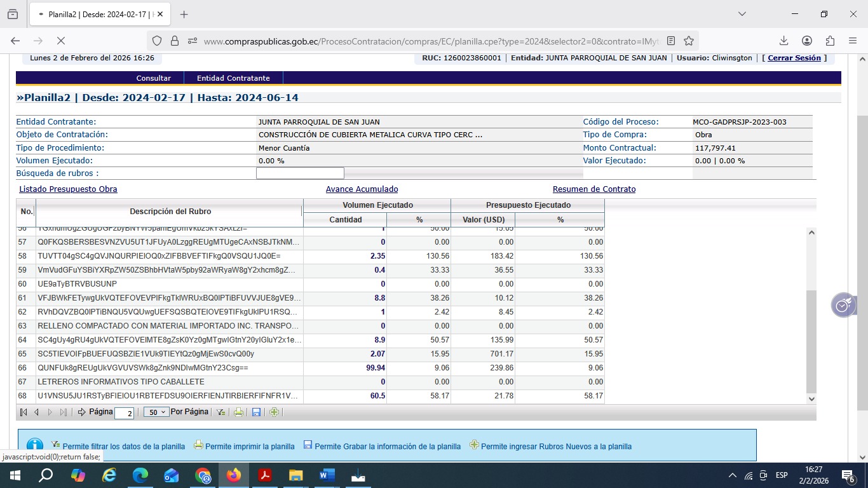Add new rubro with green plus icon

[x=274, y=412]
